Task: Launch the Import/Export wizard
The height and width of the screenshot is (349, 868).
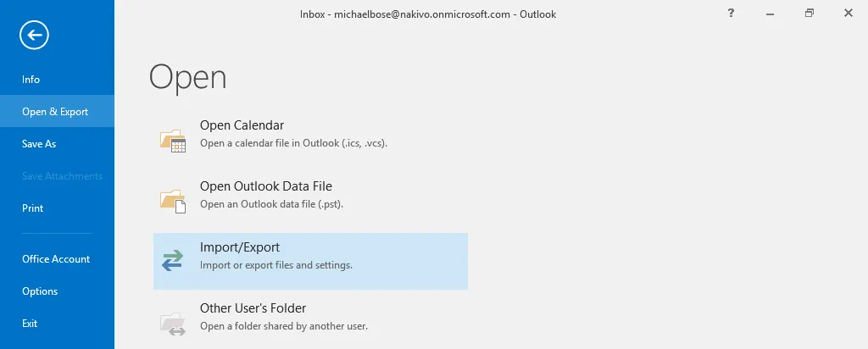Action: pos(240,247)
